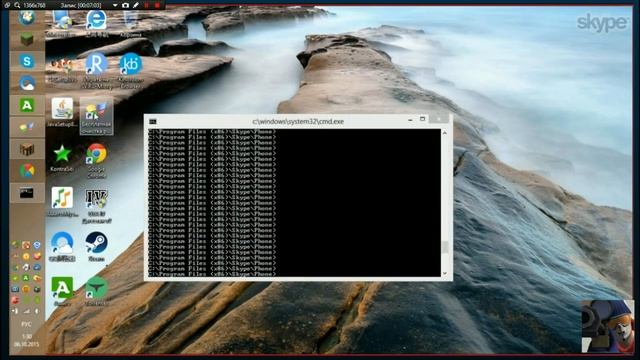The image size is (640, 360).
Task: Pause recording with the red pause button
Action: tap(147, 5)
